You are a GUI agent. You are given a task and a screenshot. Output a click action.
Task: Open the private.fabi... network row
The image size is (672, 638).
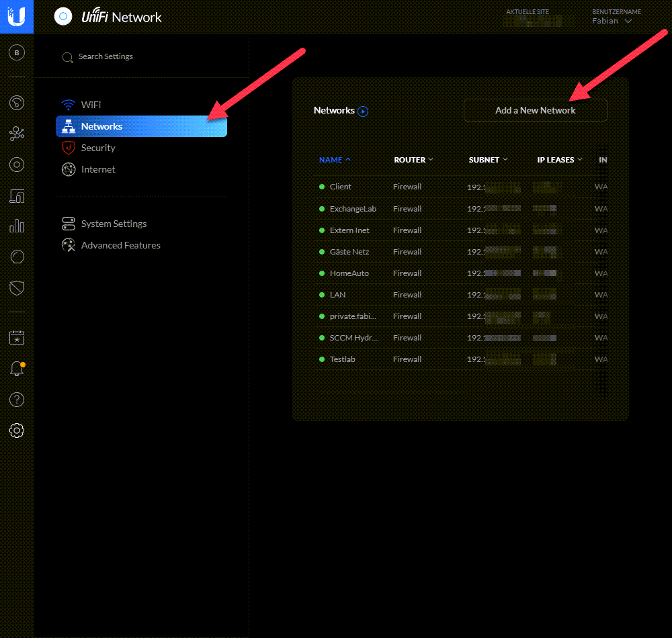pos(461,316)
